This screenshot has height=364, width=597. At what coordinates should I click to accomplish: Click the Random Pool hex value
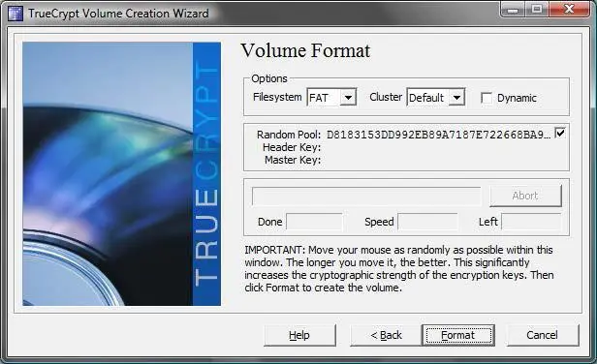click(439, 135)
